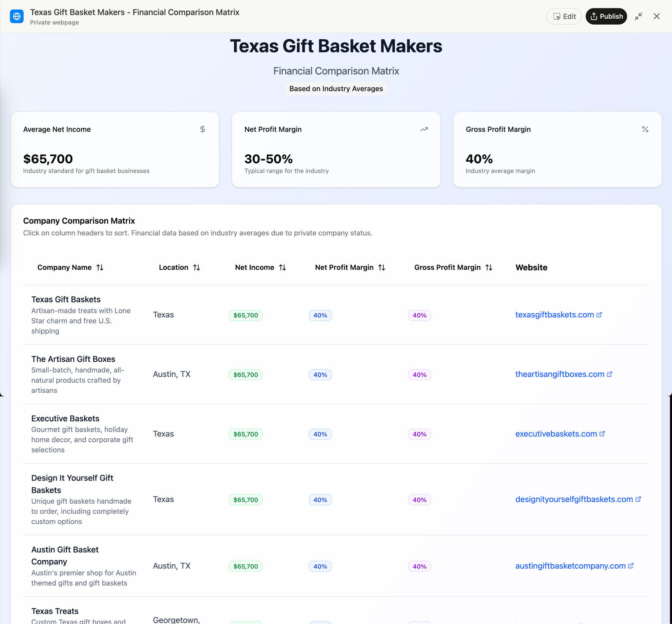Sort by Net Profit Margin header
This screenshot has width=672, height=624.
350,268
